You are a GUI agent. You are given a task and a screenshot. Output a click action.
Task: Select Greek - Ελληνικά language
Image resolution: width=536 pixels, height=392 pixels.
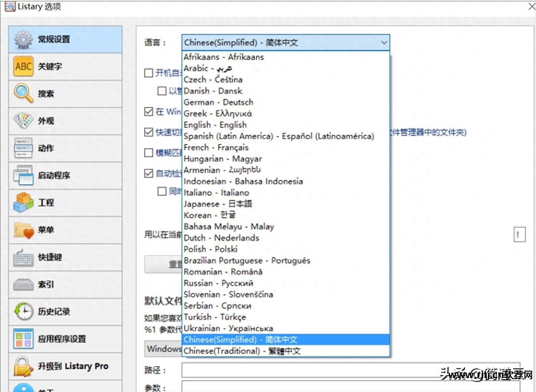tap(286, 113)
